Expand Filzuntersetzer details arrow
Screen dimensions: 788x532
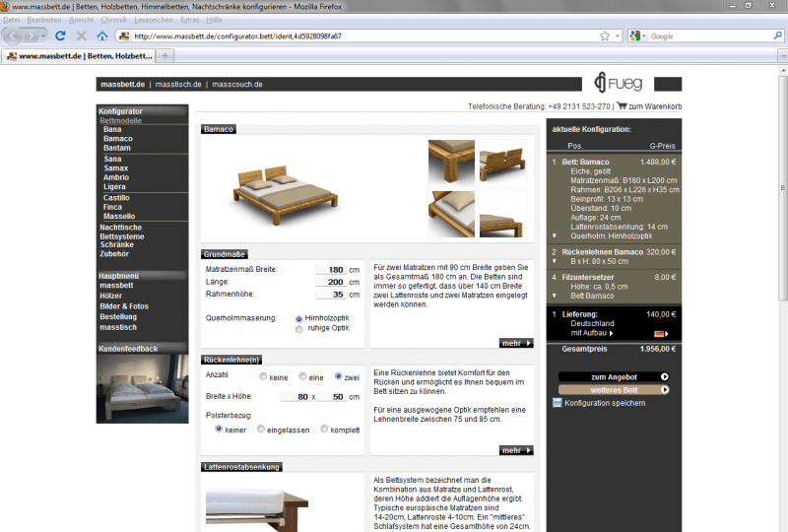pos(555,296)
